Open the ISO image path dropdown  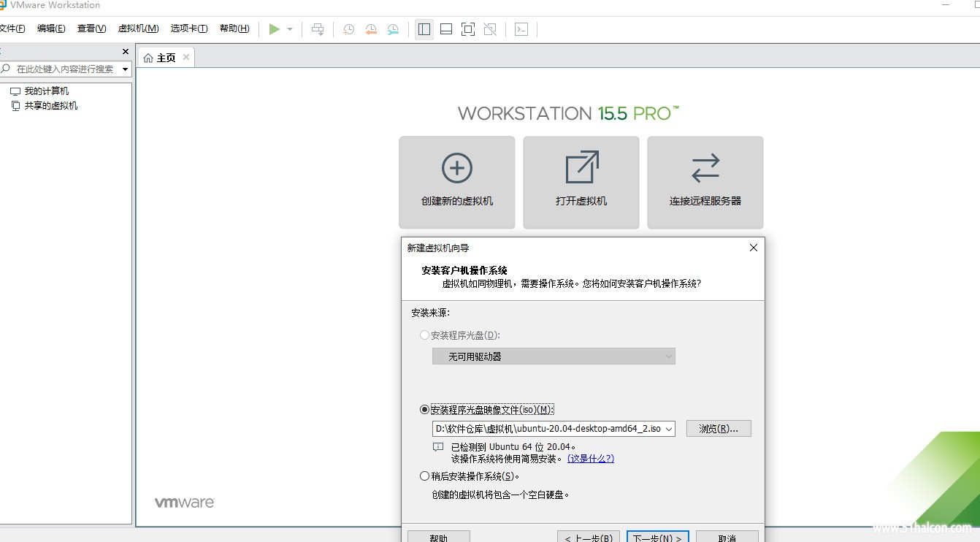pos(670,429)
